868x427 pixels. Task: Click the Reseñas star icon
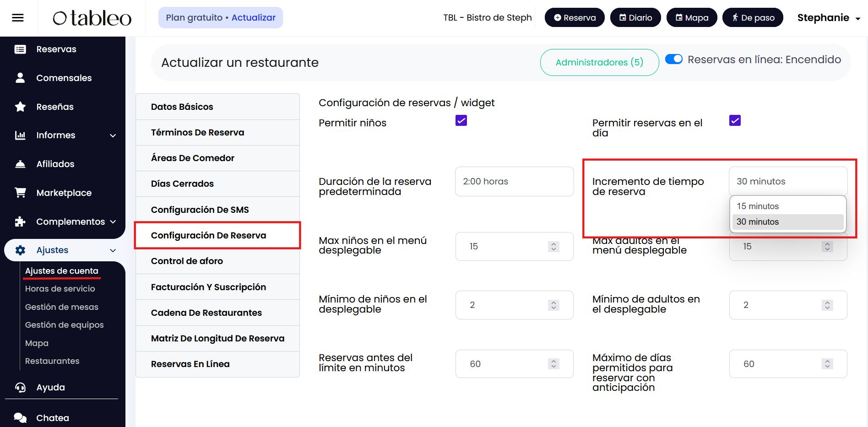tap(20, 107)
